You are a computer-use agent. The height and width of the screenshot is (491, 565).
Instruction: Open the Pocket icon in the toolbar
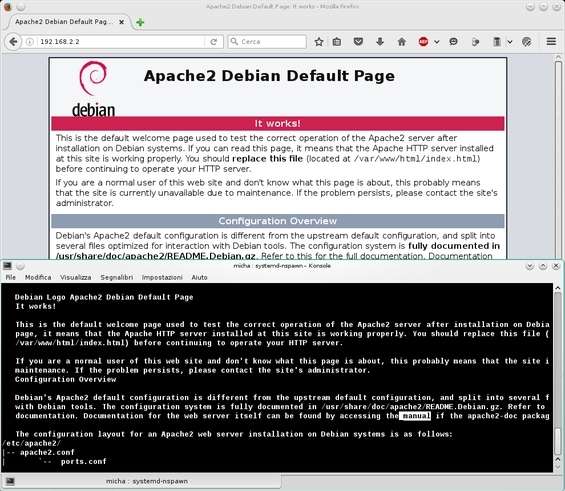358,42
